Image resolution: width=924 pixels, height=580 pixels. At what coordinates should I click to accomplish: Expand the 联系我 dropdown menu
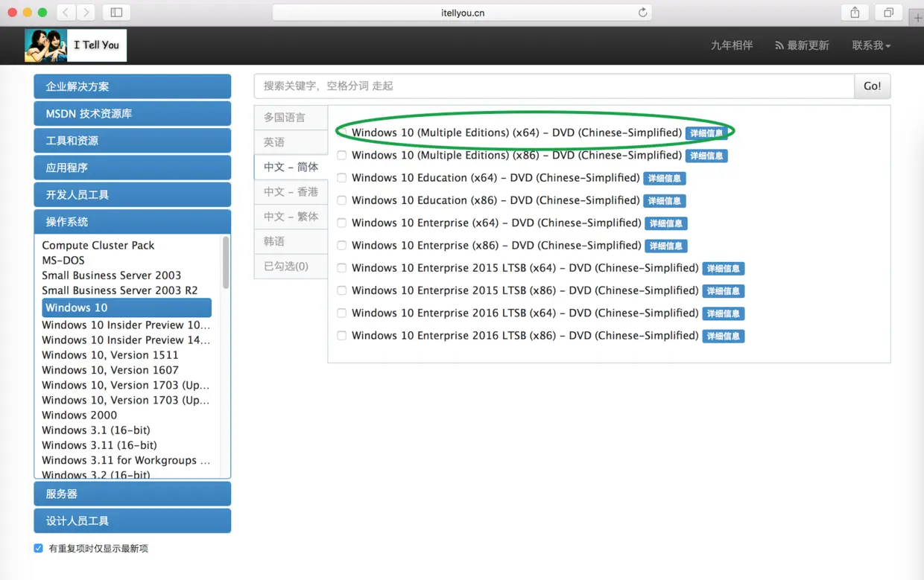click(x=871, y=45)
